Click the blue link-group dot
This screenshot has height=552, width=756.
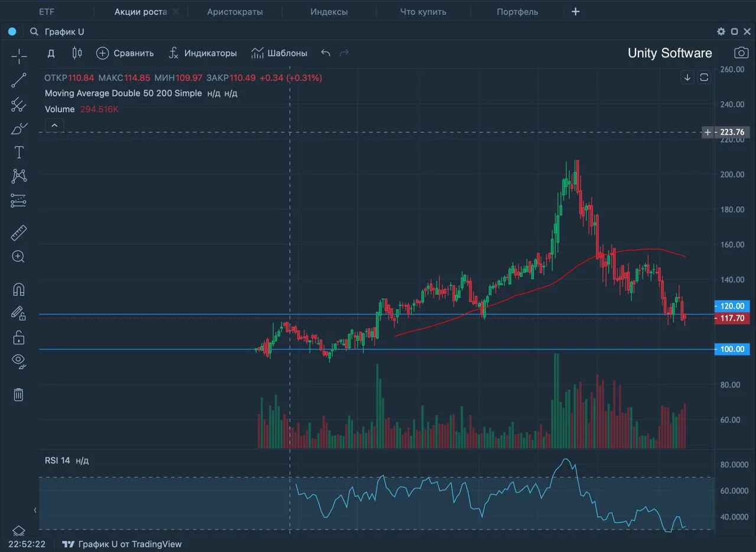[x=12, y=32]
